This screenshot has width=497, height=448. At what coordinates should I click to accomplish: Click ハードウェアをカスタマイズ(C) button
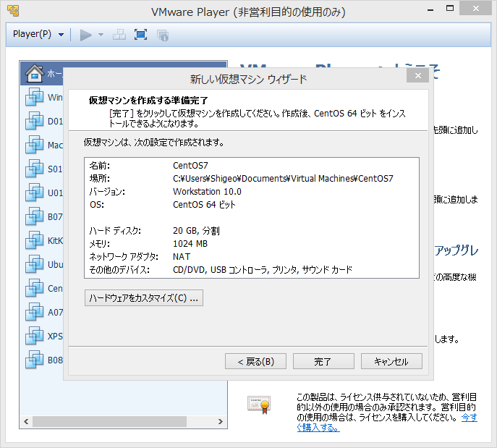coord(143,298)
